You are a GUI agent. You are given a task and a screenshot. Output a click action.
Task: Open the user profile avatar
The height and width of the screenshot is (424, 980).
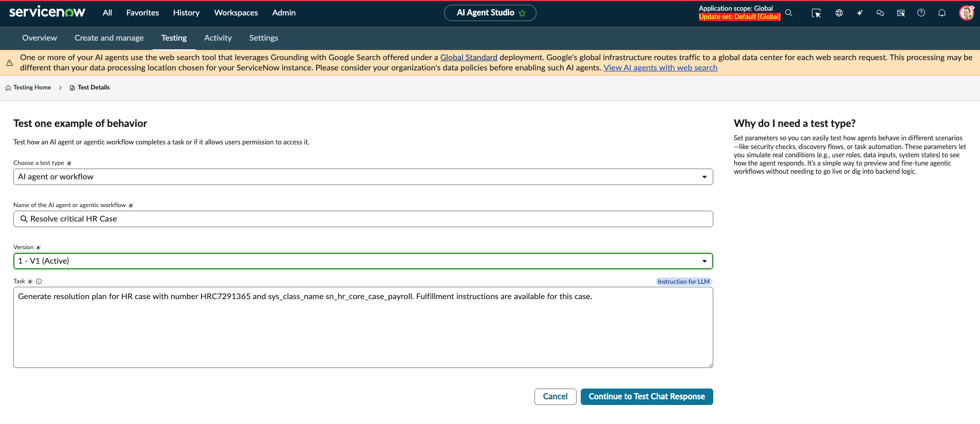pyautogui.click(x=967, y=13)
